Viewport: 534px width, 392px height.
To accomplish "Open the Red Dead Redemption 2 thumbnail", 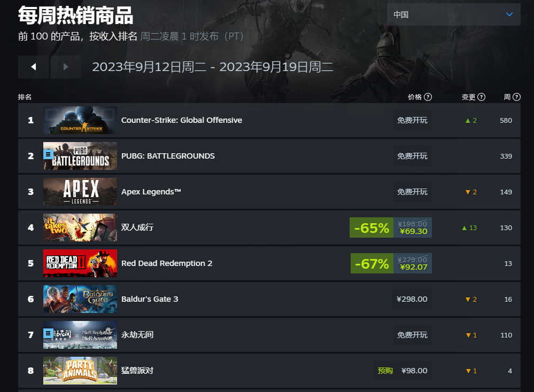I will [80, 263].
